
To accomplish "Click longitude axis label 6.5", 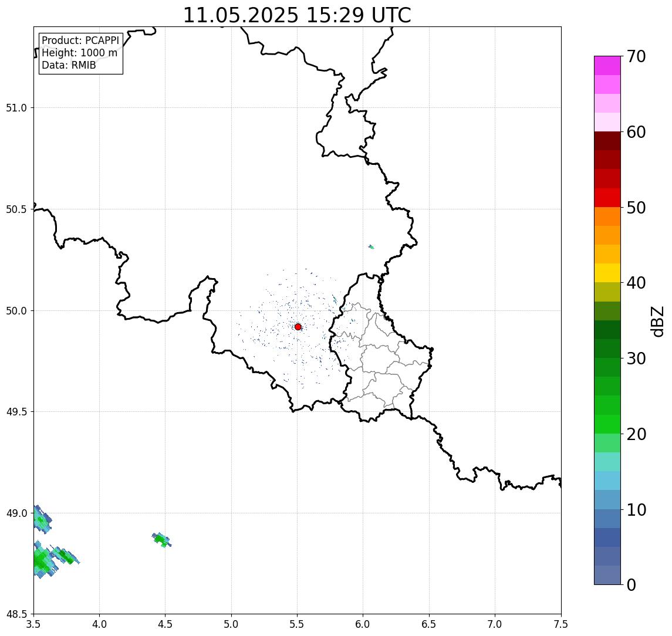I will 429,624.
